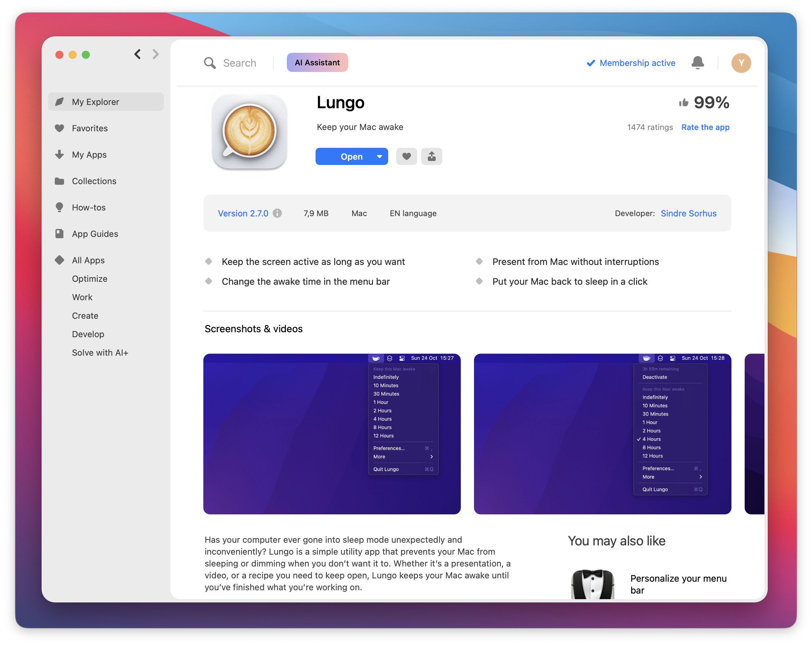Viewport: 812px width, 646px height.
Task: Click the AI Assistant button
Action: [x=317, y=62]
